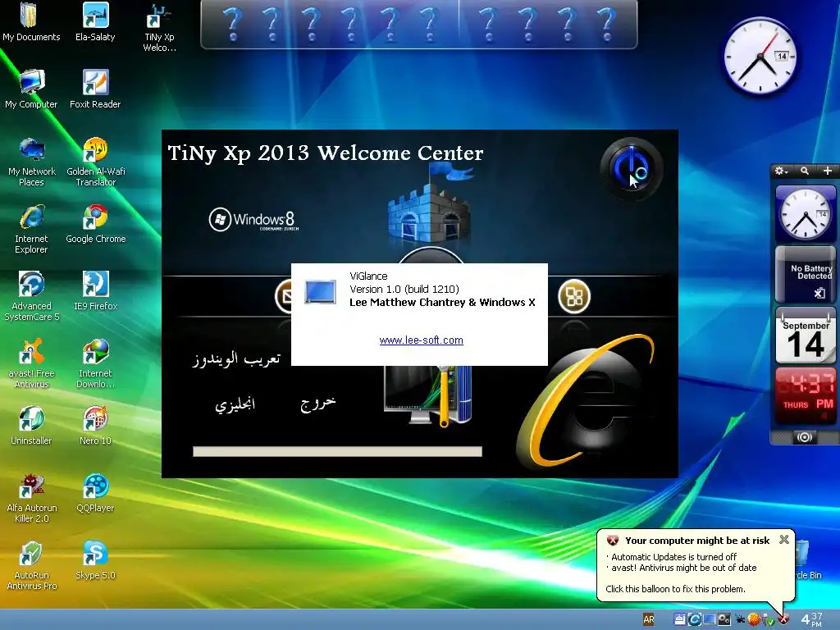The image size is (840, 630).
Task: Open Internet Explorer desktop icon
Action: (x=31, y=229)
